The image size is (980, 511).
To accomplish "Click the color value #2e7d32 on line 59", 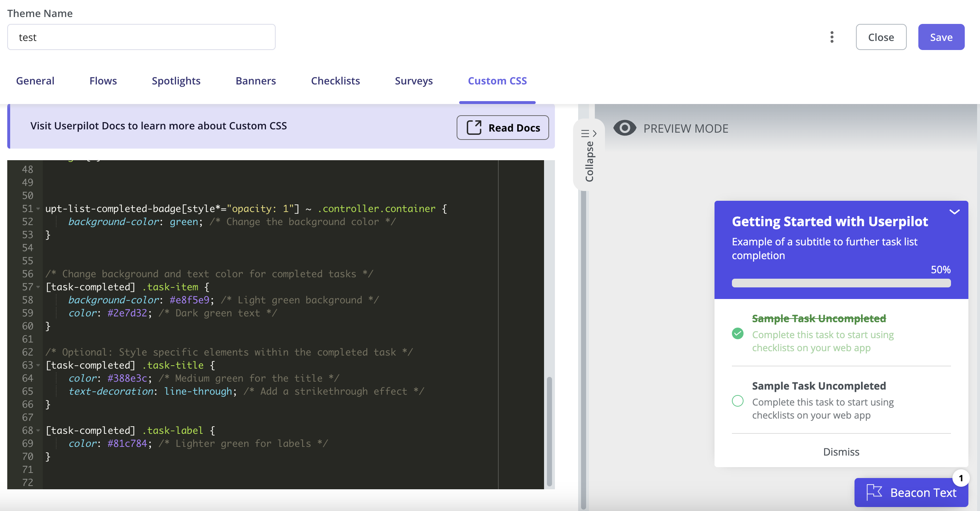I will point(127,313).
